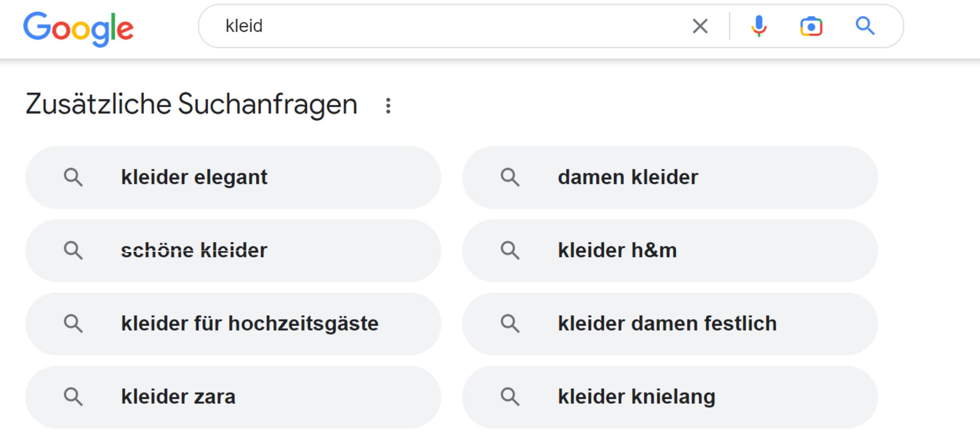Open the suggestion kleider für hochzeitsgäste
980x441 pixels.
(250, 323)
